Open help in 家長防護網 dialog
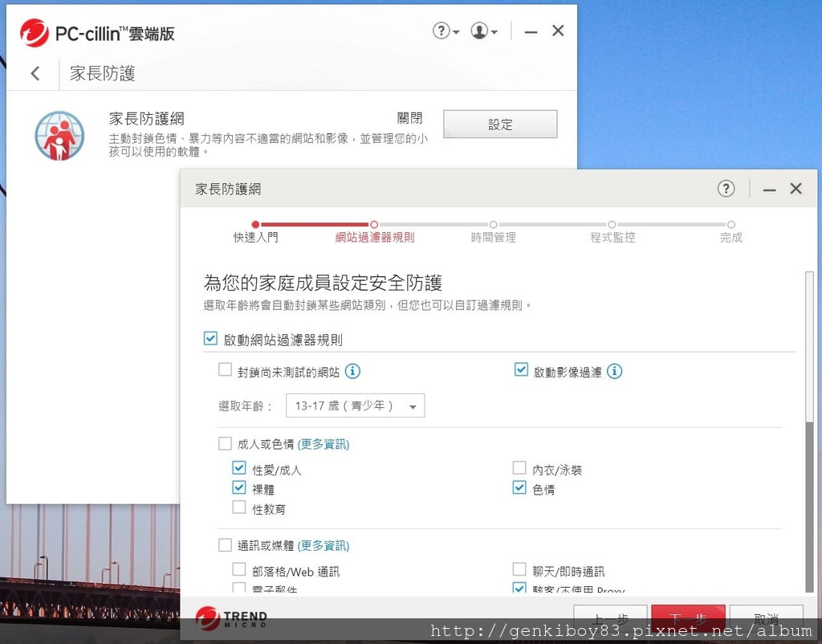The height and width of the screenshot is (644, 822). pyautogui.click(x=726, y=188)
